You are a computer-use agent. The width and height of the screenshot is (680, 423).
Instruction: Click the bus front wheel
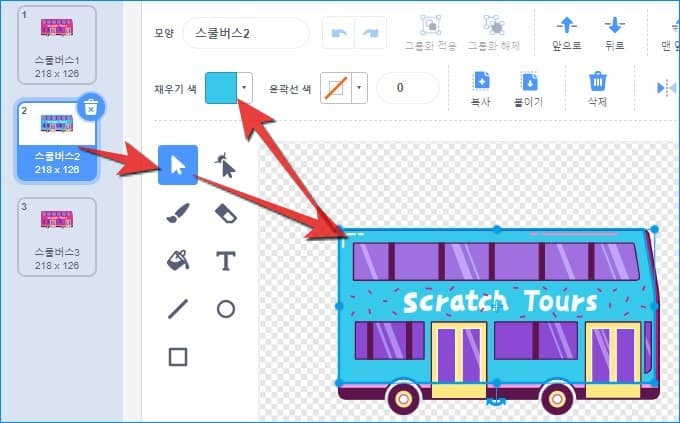click(x=557, y=397)
